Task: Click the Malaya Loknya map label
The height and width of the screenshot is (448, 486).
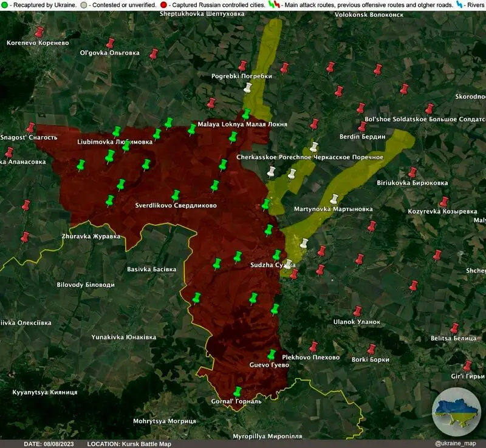Action: [x=242, y=124]
